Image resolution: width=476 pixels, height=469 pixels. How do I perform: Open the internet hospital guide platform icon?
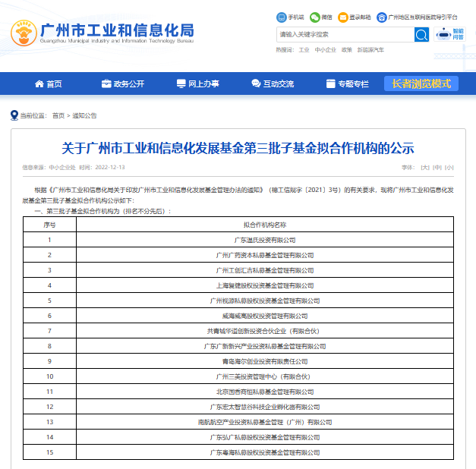coord(382,17)
